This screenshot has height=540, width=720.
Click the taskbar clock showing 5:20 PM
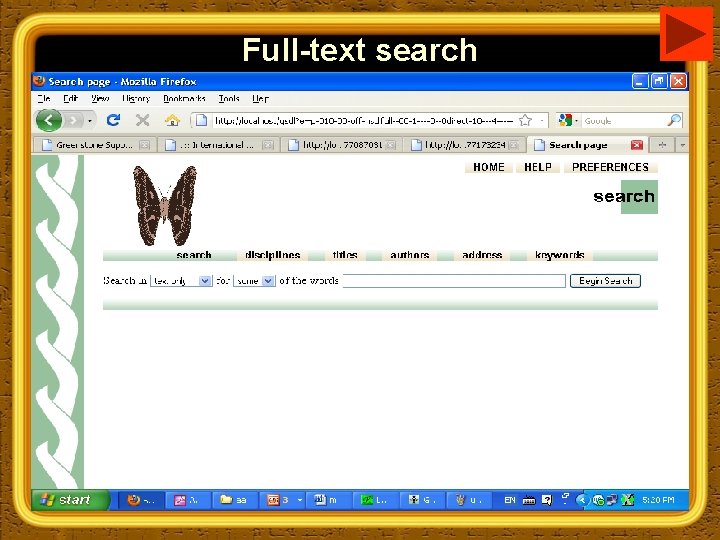(x=658, y=500)
